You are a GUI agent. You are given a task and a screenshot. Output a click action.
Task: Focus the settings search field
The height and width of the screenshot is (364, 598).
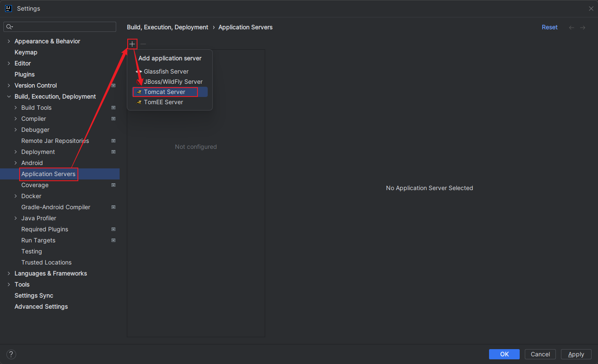[x=60, y=27]
